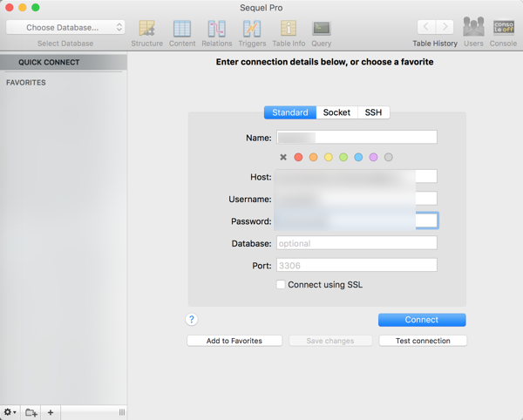Open the Structure view icon

(x=147, y=29)
